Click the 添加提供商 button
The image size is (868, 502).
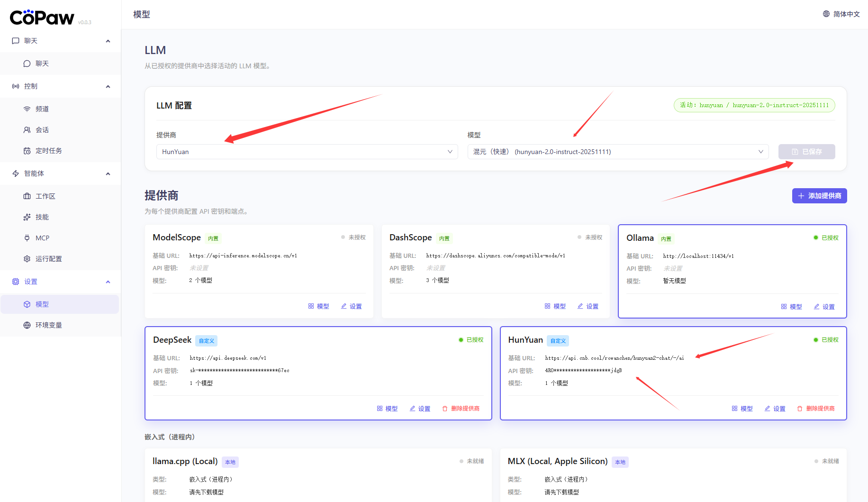tap(819, 196)
